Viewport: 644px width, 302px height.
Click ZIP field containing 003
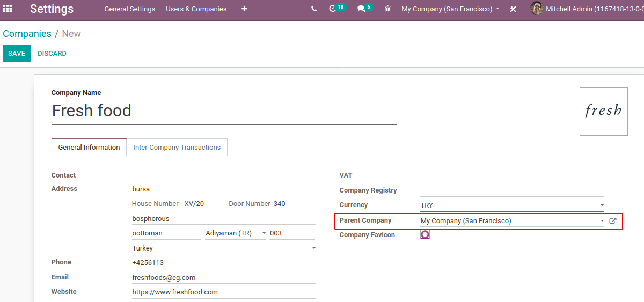[292, 233]
